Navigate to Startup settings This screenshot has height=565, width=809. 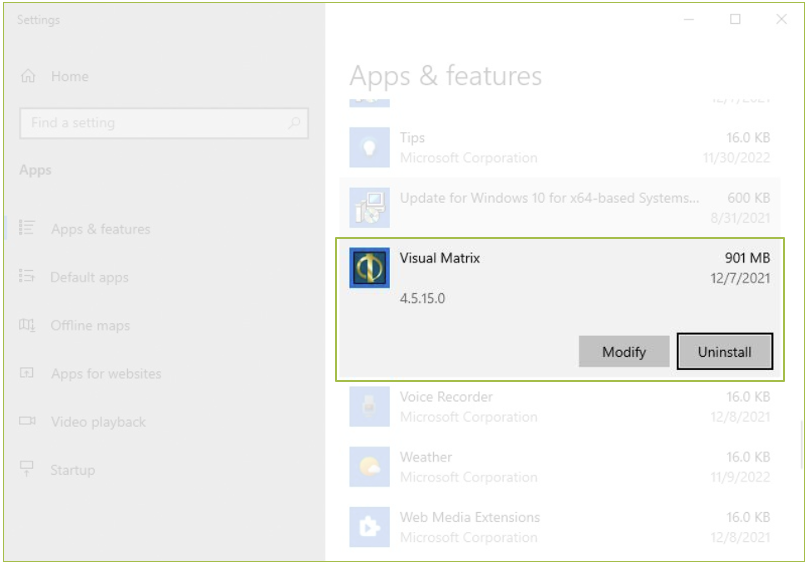pos(73,469)
